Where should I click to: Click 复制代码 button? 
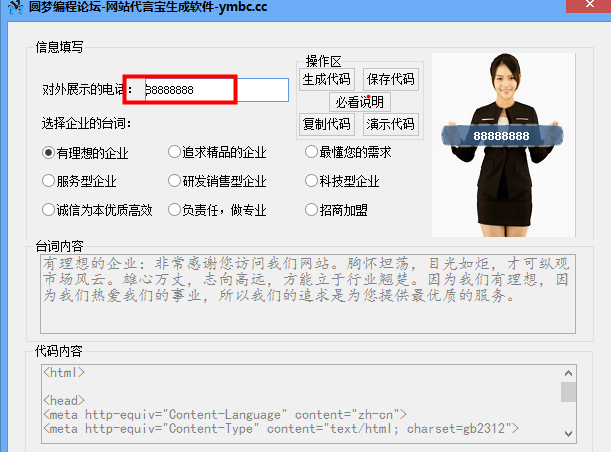[x=327, y=124]
